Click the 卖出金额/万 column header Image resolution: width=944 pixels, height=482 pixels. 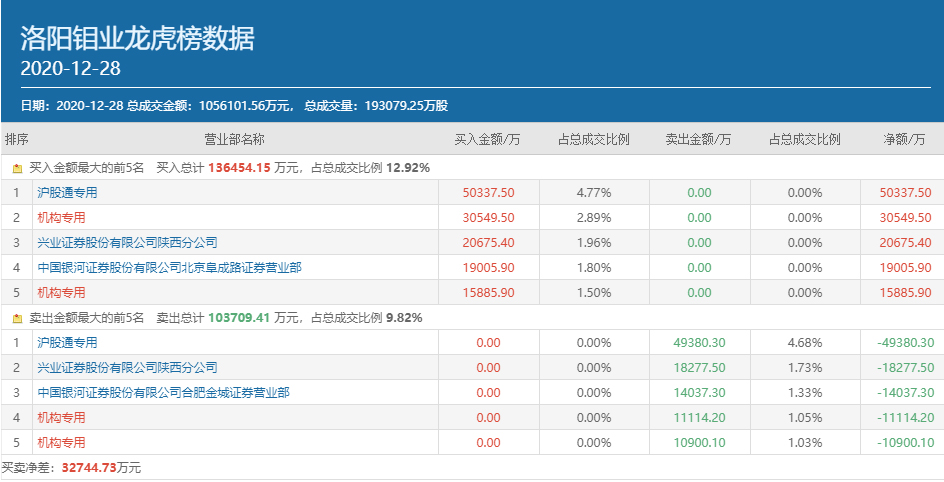click(699, 139)
